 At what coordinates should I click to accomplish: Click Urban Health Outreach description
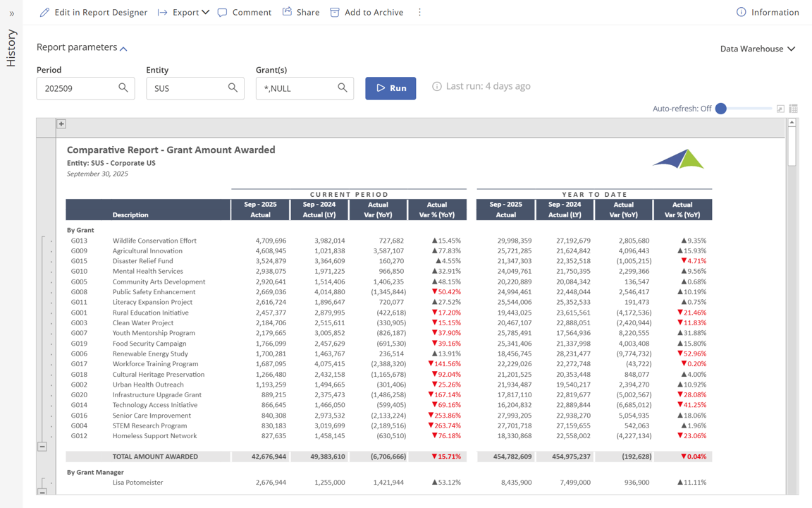pos(148,385)
